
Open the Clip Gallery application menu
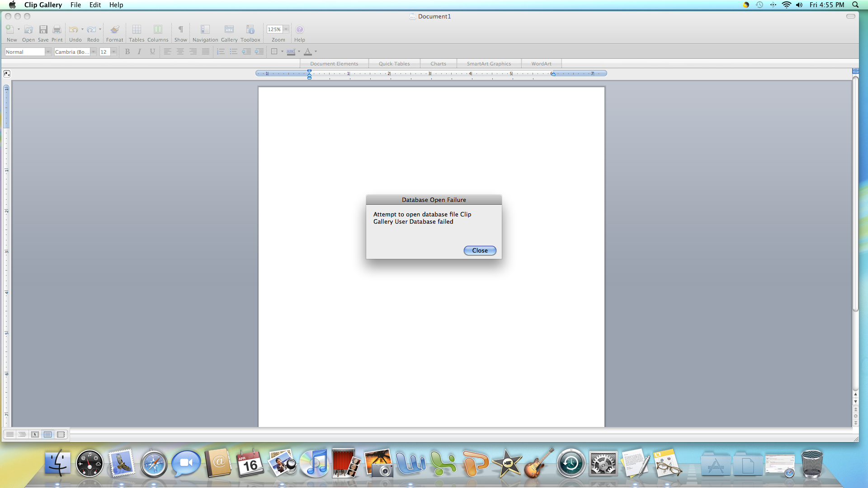click(x=43, y=5)
